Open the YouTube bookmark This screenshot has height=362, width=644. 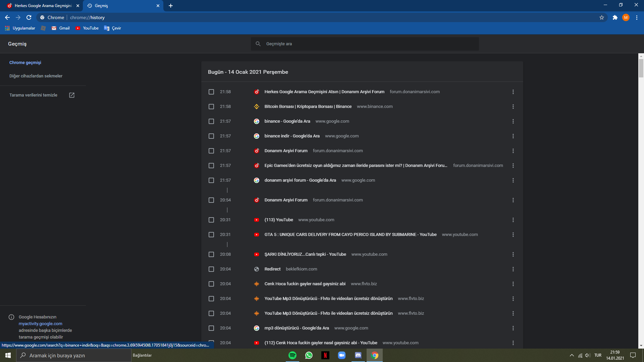(x=87, y=28)
